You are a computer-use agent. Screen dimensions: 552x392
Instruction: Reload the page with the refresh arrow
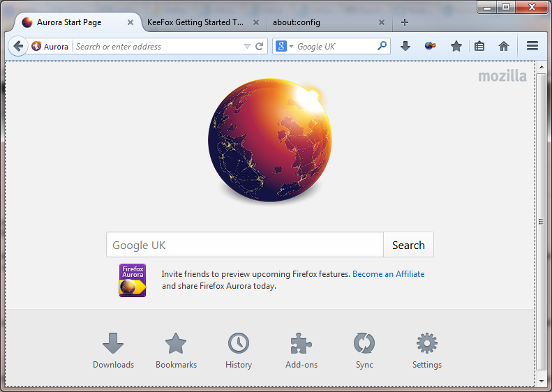click(x=259, y=47)
